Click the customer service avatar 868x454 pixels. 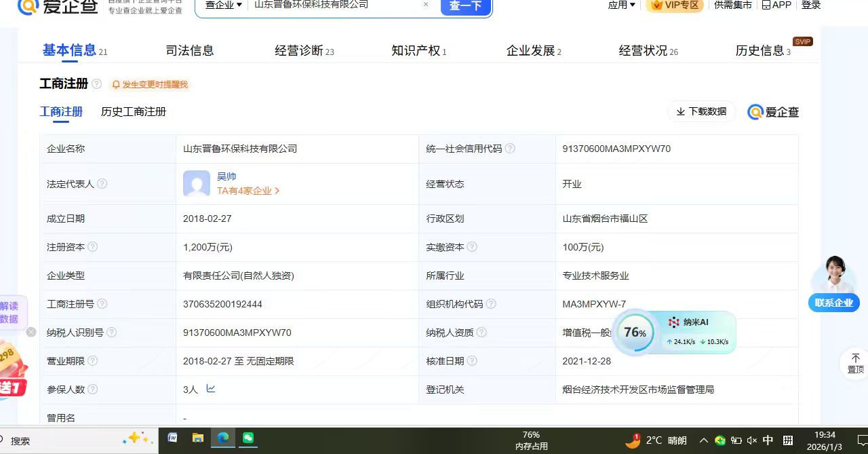[x=835, y=274]
